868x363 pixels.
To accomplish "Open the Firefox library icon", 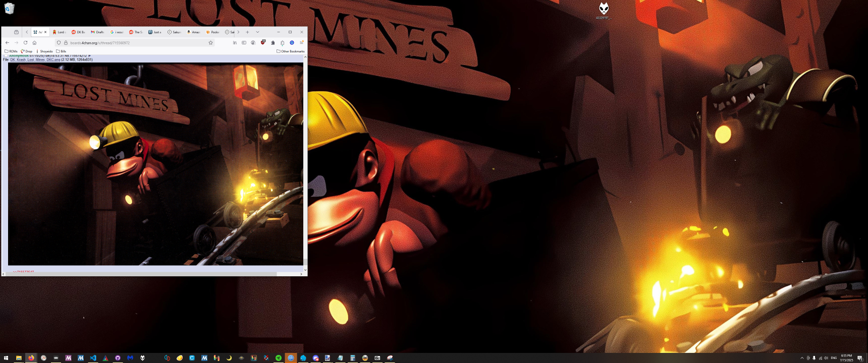I will pyautogui.click(x=235, y=43).
